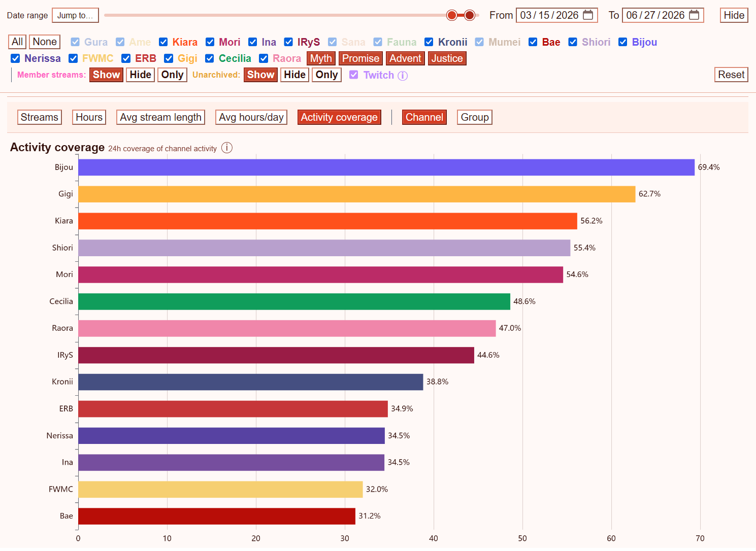Click the date range slider track
Viewport: 756px width, 551px height.
click(x=291, y=15)
